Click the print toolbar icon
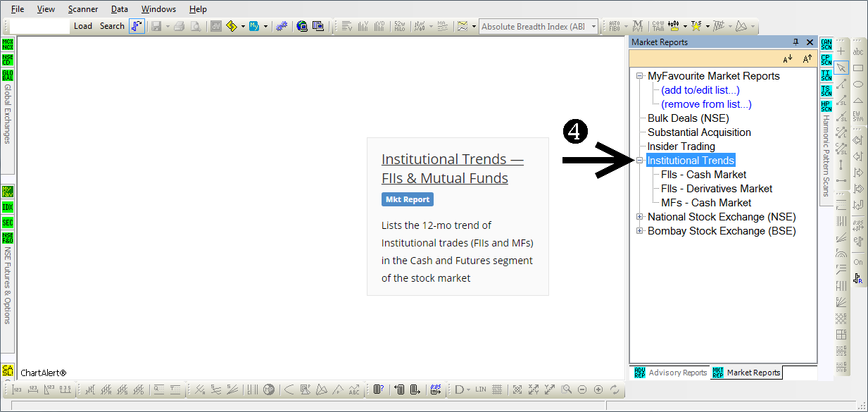The image size is (868, 412). 179,26
